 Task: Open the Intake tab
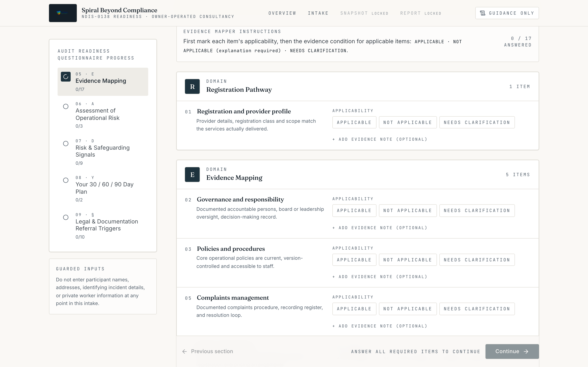tap(318, 13)
